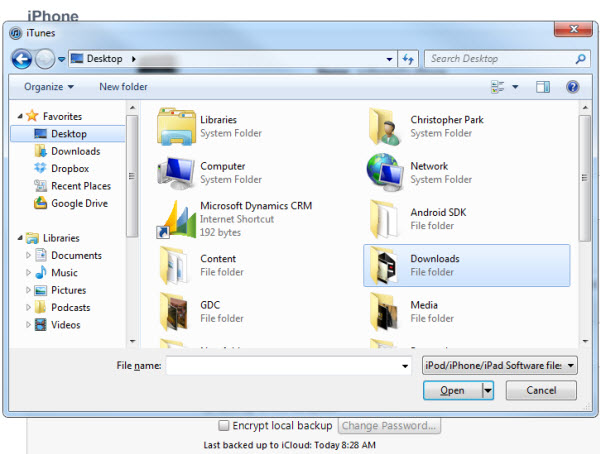Open Dropbox in the Favorites sidebar
The image size is (600, 454).
(x=69, y=169)
